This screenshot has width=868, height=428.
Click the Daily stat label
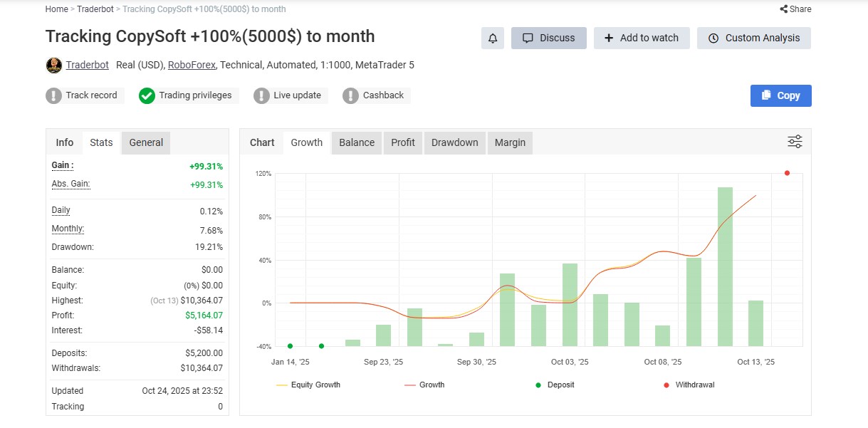pos(61,210)
